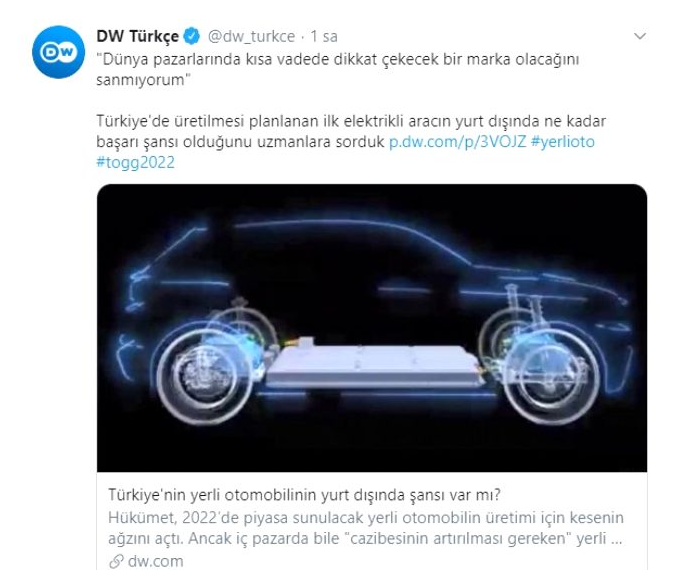
Task: Open the electric car preview image
Action: [372, 328]
